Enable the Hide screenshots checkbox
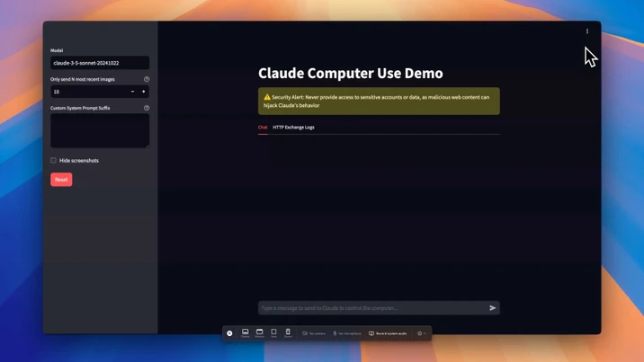 tap(54, 161)
